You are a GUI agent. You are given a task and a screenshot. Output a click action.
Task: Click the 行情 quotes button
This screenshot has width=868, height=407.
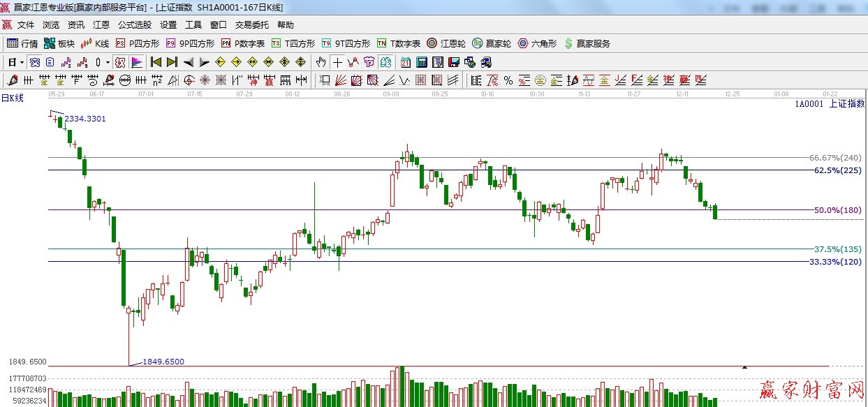(x=22, y=43)
